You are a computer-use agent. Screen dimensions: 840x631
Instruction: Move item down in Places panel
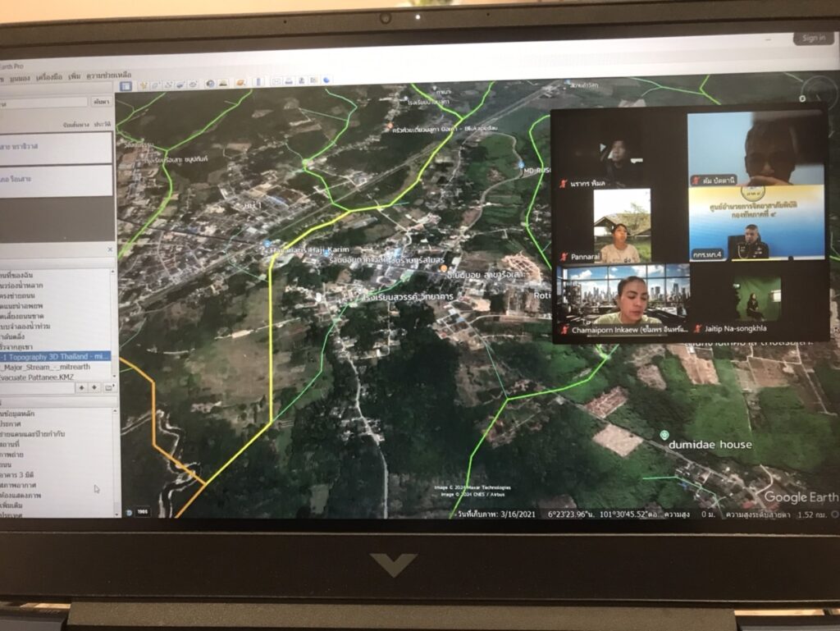point(94,387)
